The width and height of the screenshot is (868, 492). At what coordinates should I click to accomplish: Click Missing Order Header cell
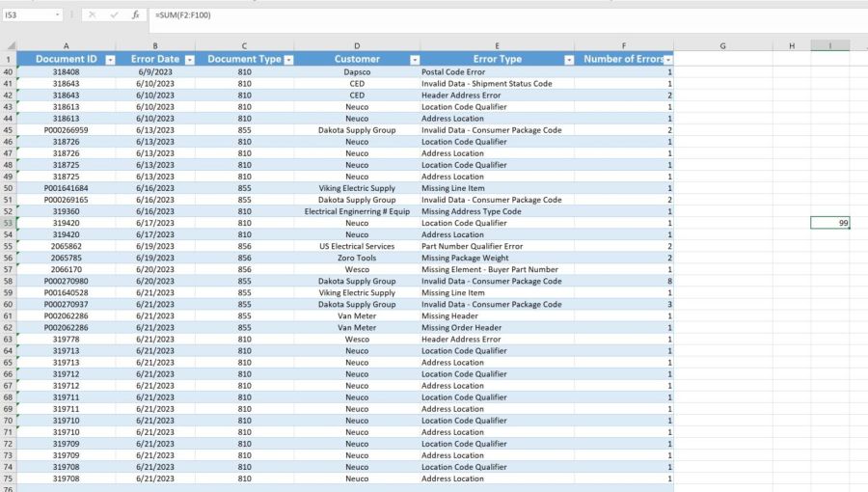click(x=497, y=328)
